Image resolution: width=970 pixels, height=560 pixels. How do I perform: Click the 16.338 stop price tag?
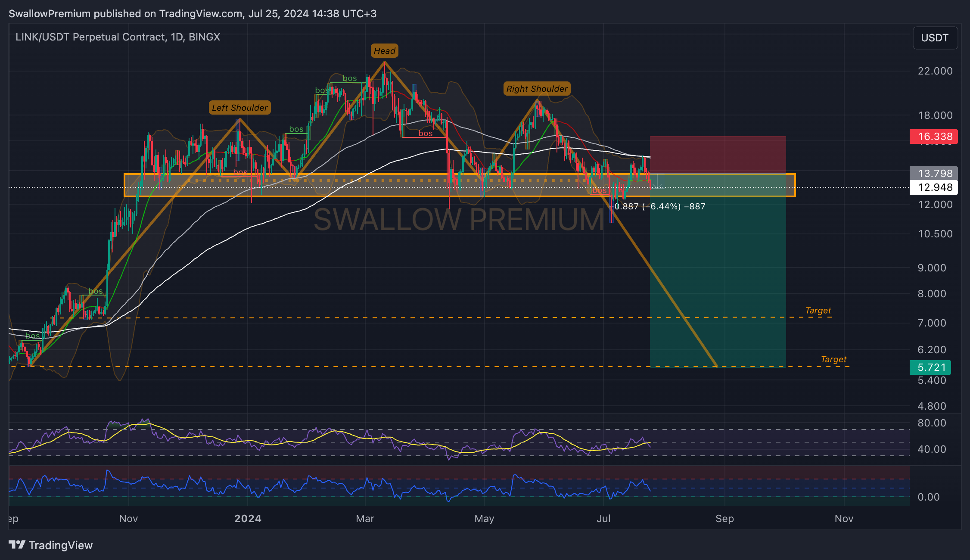934,137
